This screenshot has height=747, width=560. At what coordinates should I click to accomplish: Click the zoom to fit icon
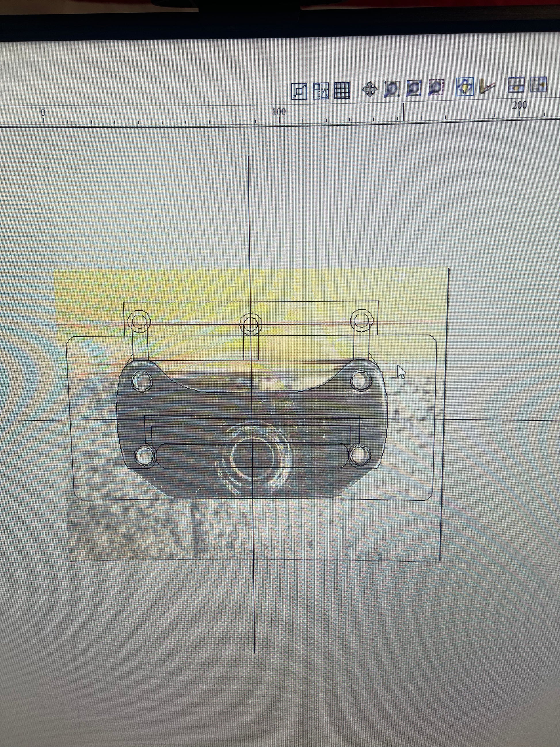click(x=414, y=88)
